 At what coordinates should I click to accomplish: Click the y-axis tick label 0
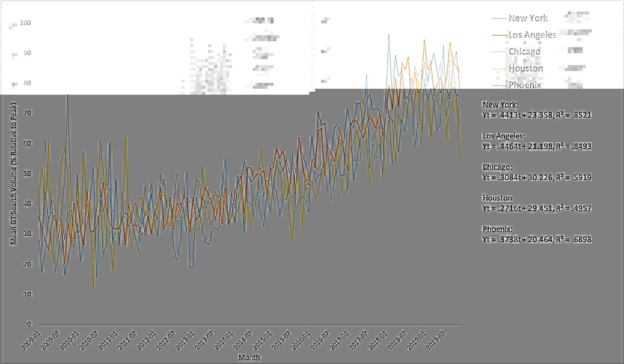29,324
